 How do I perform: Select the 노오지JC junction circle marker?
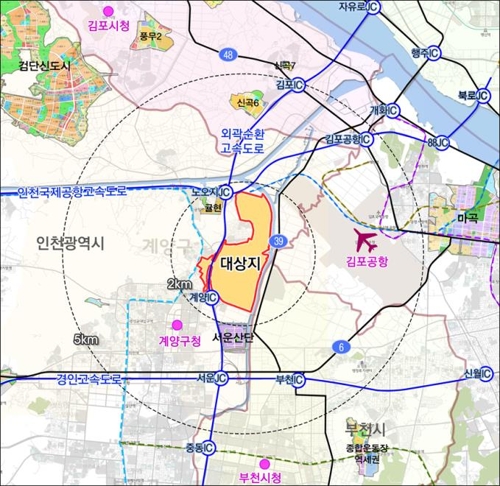pyautogui.click(x=226, y=193)
